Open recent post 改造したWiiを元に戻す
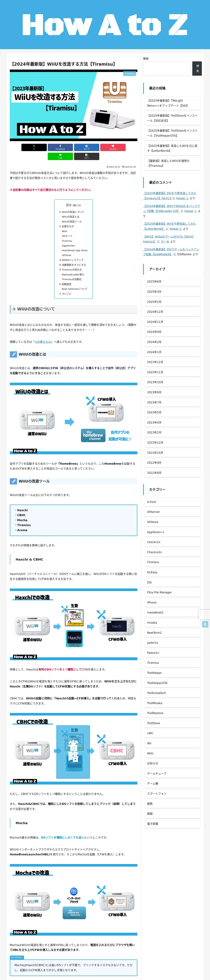Screen dimensions: 210x980 click(x=172, y=148)
